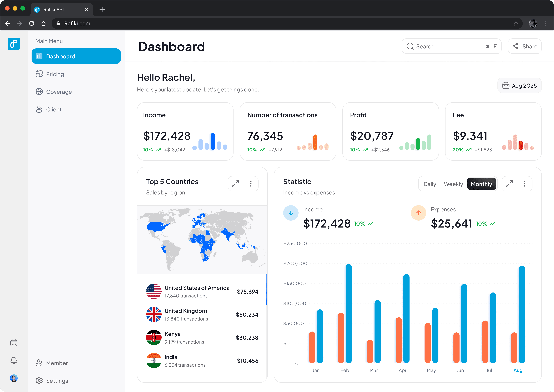Click the browser back arrow
The image size is (554, 392).
point(8,23)
